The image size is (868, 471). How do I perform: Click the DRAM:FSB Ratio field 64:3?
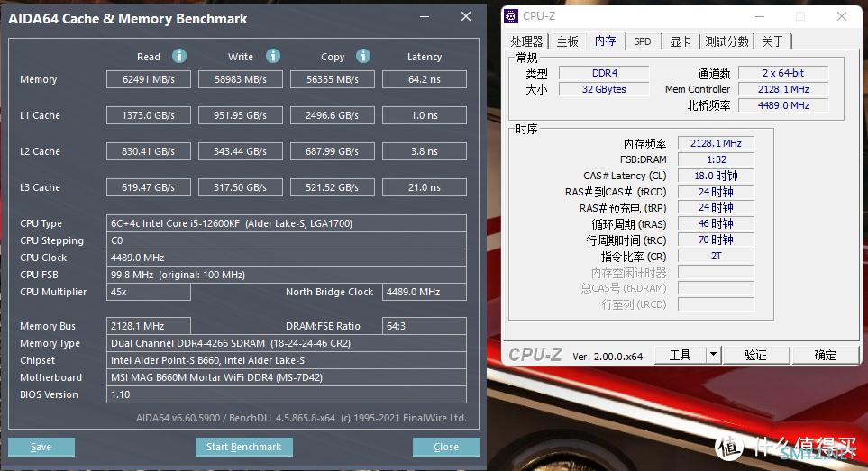[424, 326]
